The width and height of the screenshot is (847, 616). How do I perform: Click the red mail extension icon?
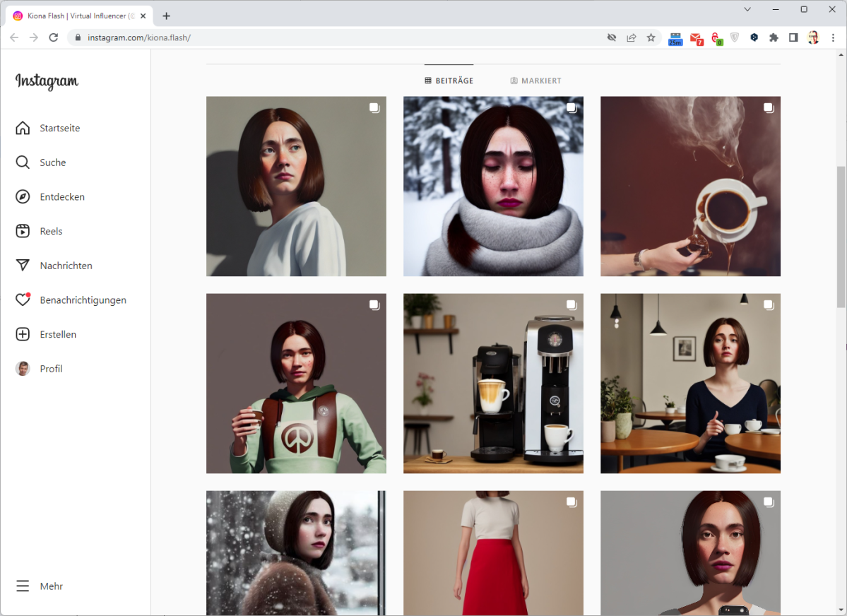point(697,38)
